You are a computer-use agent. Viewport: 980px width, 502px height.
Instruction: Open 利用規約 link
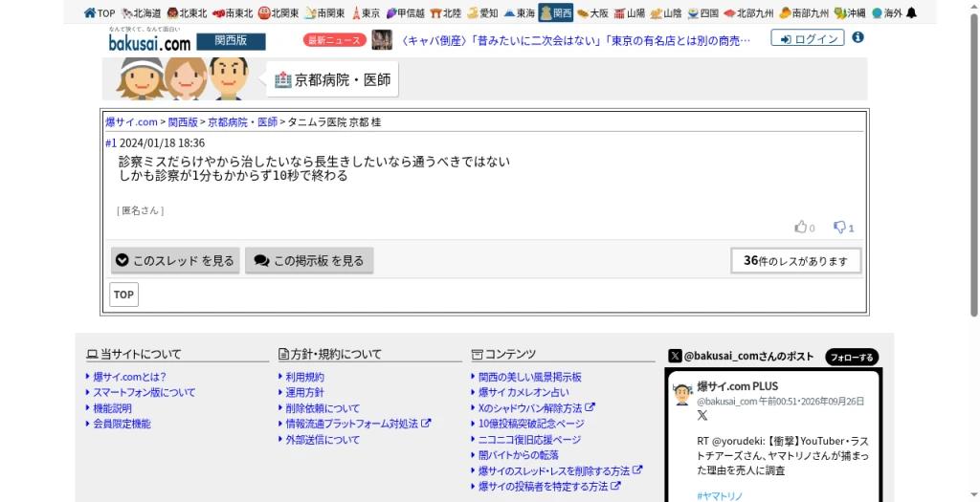coord(305,377)
